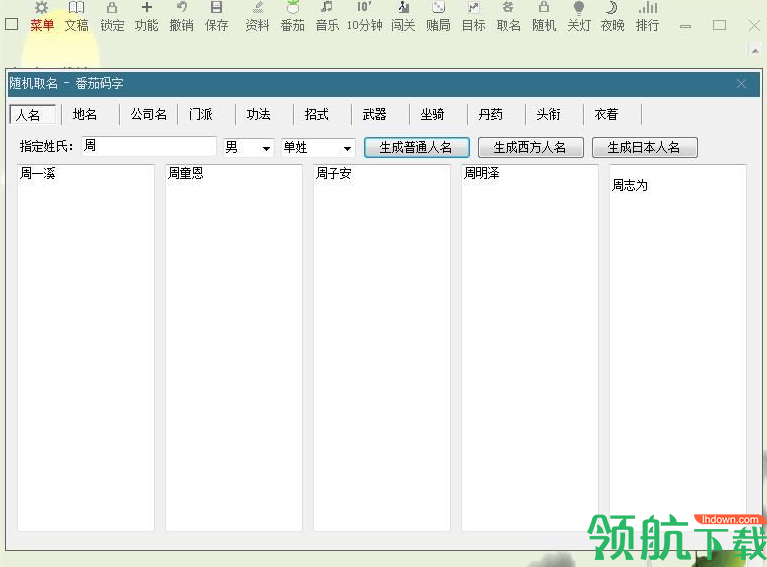Click the 锁定 lock icon
The image size is (767, 567).
(112, 16)
